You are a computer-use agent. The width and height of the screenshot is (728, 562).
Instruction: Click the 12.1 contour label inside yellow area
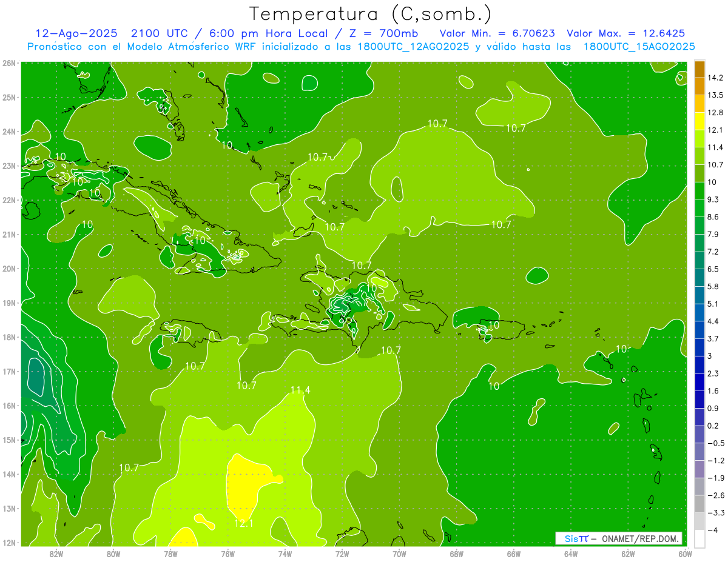click(243, 523)
